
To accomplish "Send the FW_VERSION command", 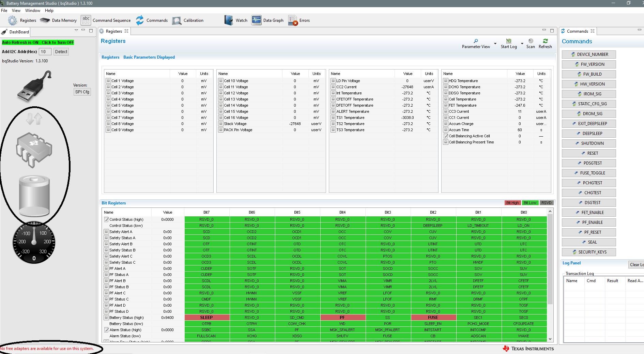I will coord(589,64).
